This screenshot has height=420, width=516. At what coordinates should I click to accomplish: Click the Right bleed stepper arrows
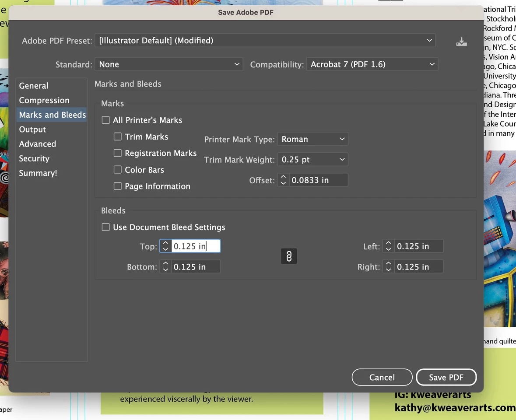pyautogui.click(x=388, y=266)
